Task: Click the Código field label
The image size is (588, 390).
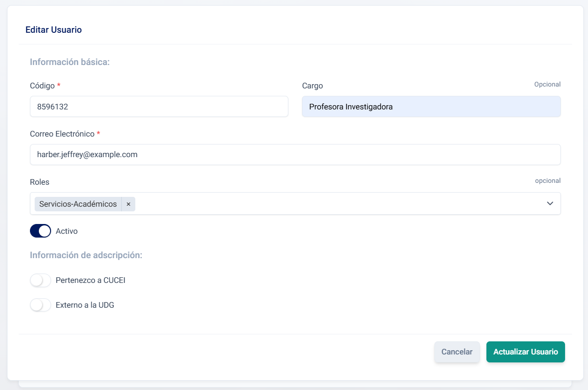Action: [42, 86]
